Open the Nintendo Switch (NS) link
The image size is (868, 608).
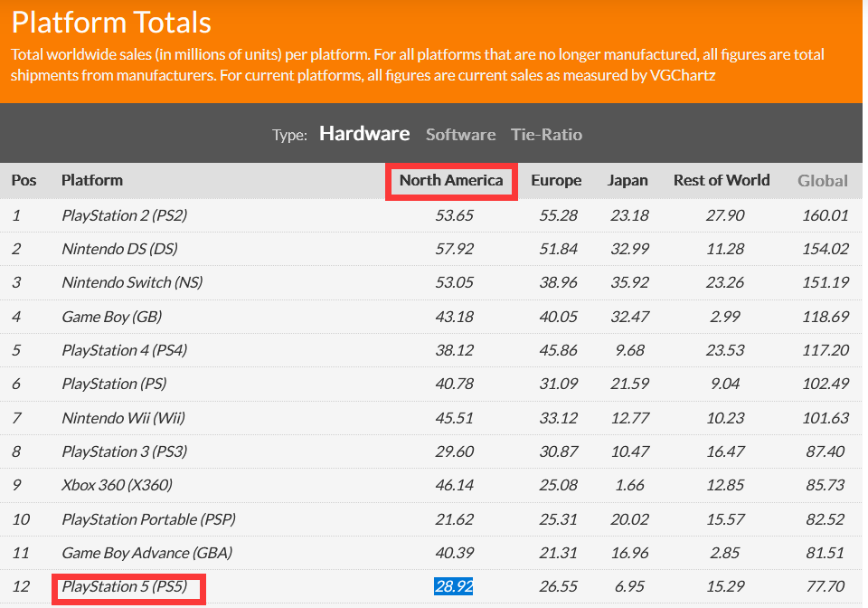(132, 282)
